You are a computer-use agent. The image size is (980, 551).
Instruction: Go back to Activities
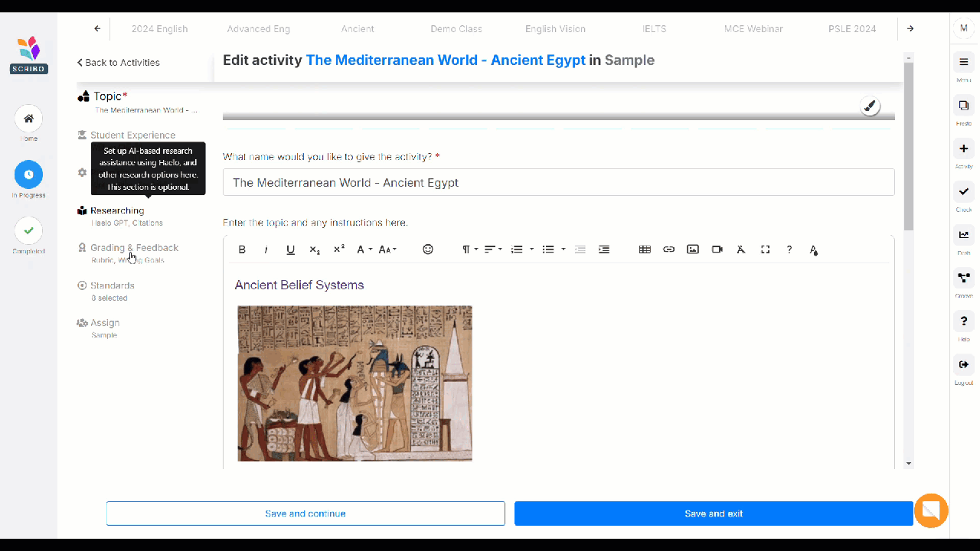tap(119, 63)
